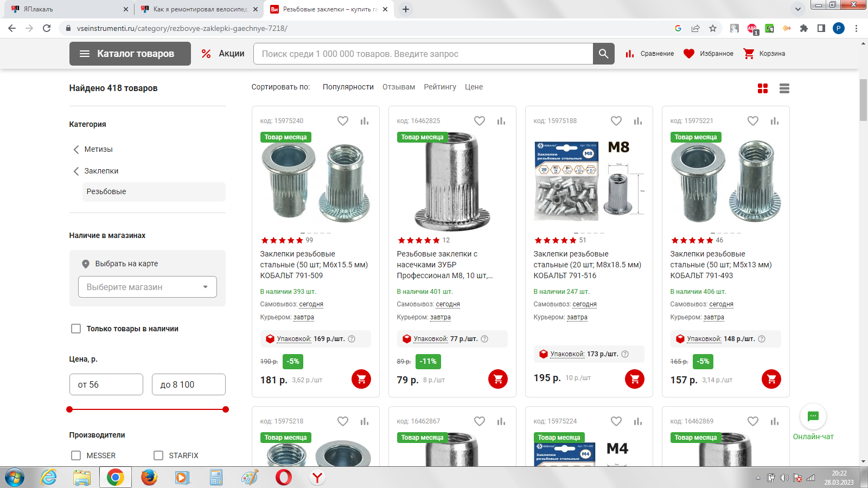Click the search magnifier button
The width and height of the screenshot is (868, 488).
(603, 54)
